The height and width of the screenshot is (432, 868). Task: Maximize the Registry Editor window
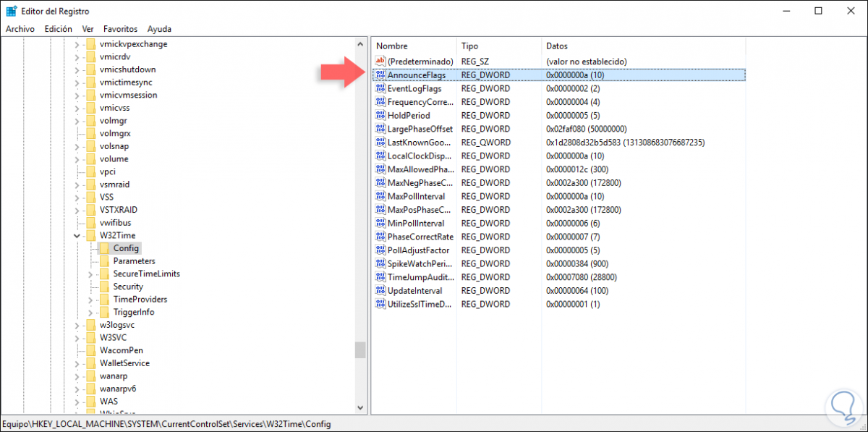[818, 11]
